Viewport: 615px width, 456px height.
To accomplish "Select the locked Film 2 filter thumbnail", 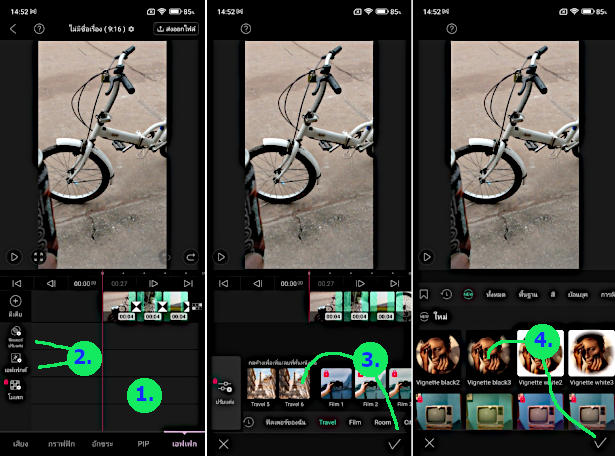I will tap(370, 383).
